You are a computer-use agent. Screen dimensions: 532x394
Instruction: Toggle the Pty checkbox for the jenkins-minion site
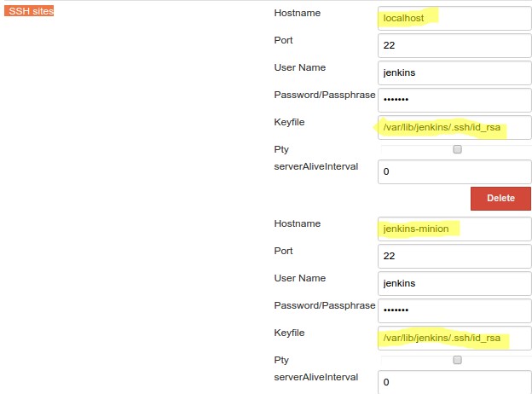457,360
